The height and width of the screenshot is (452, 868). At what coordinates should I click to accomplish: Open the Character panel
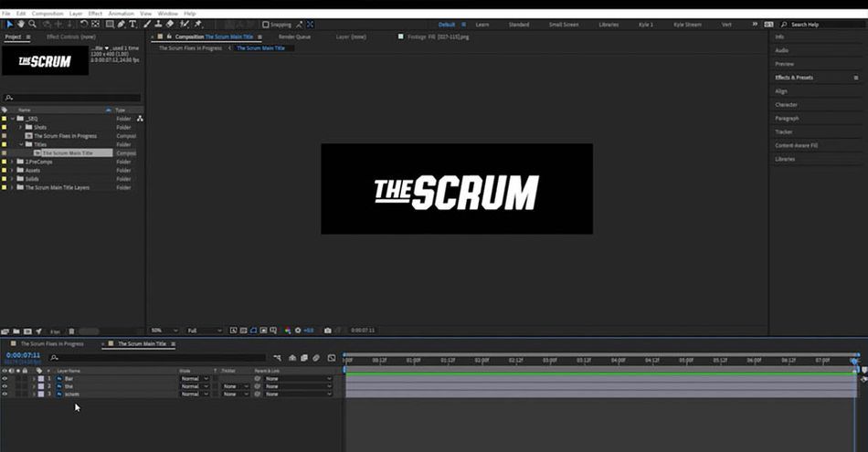coord(786,105)
